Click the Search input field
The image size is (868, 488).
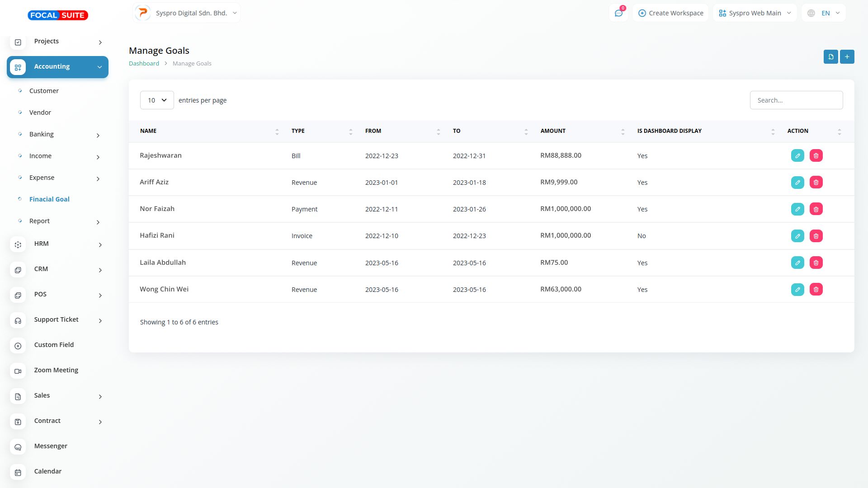[x=796, y=100]
